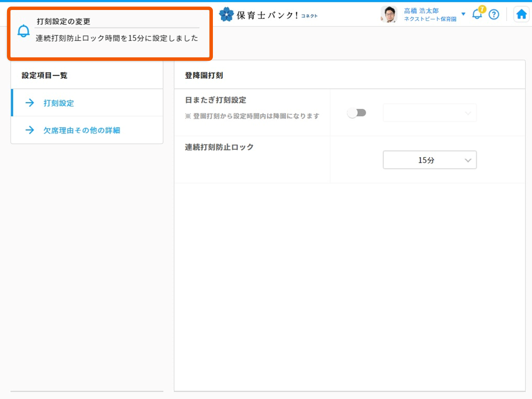Click the arrow icon beside 欠席理由その他の詳細

30,131
